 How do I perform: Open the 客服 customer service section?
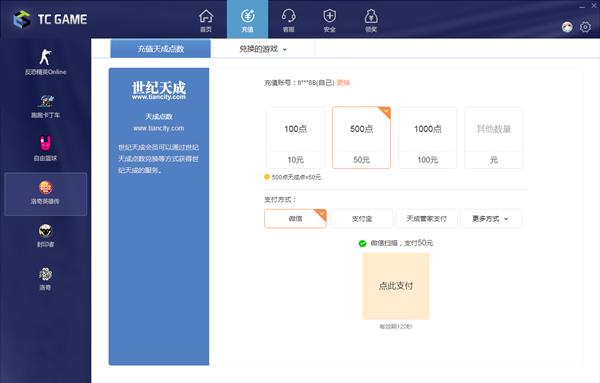289,20
